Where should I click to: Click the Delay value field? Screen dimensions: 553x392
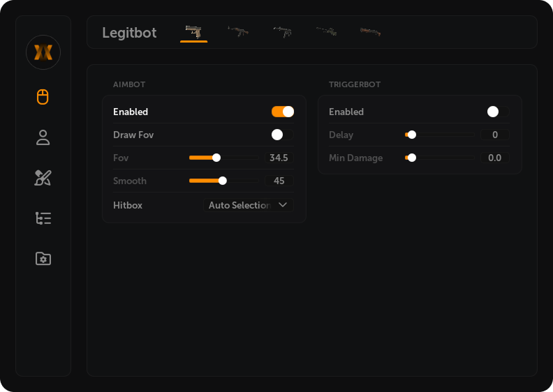[x=494, y=135]
